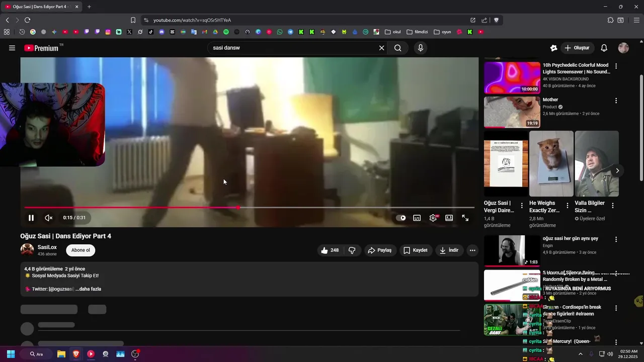Subscribe with Abone ol button
This screenshot has width=644, height=362.
click(x=80, y=250)
